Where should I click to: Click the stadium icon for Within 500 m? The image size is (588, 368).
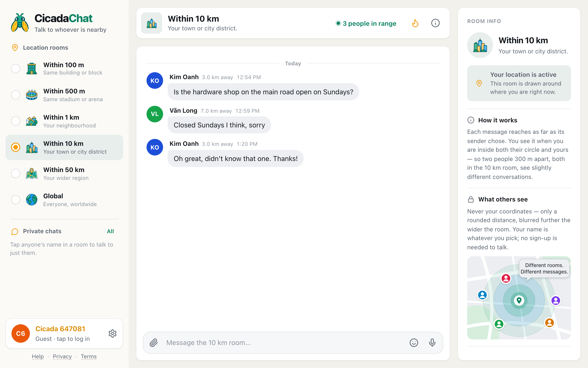(32, 95)
